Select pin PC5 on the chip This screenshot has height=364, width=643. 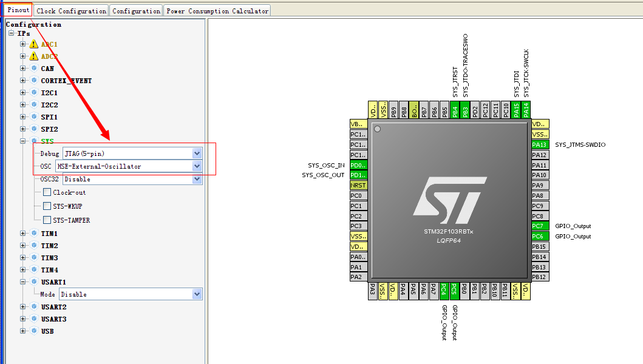454,291
